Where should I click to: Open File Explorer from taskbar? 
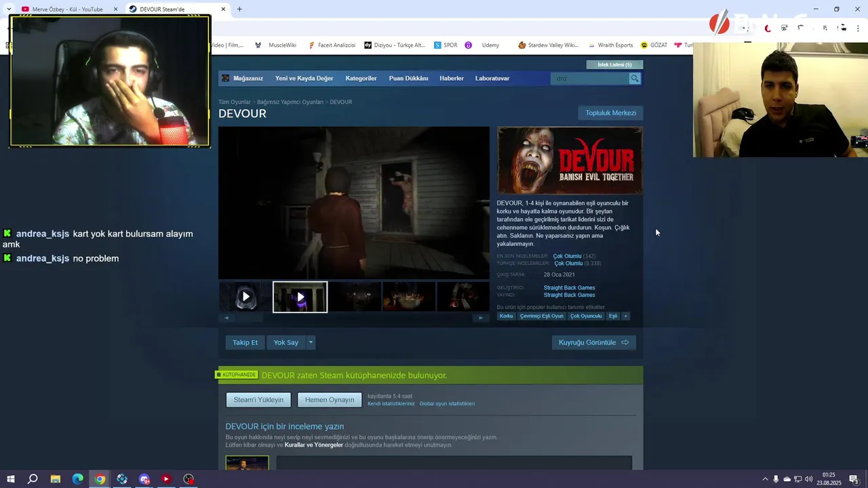pos(56,479)
